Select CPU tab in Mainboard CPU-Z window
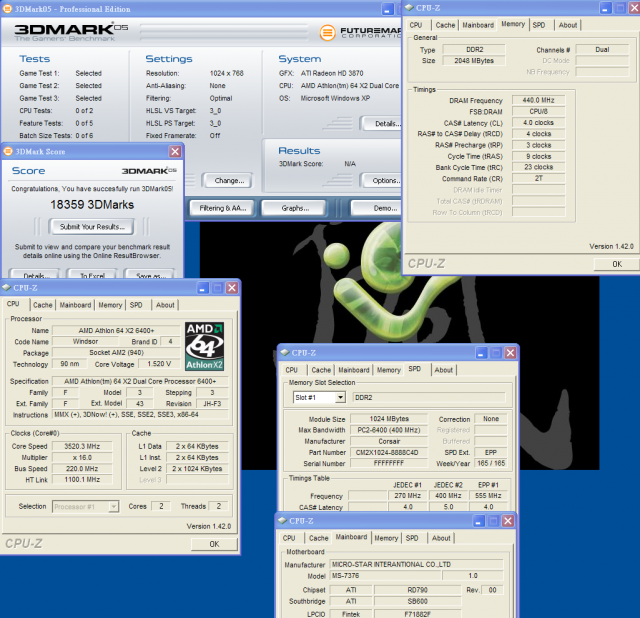The image size is (640, 618). click(x=289, y=538)
